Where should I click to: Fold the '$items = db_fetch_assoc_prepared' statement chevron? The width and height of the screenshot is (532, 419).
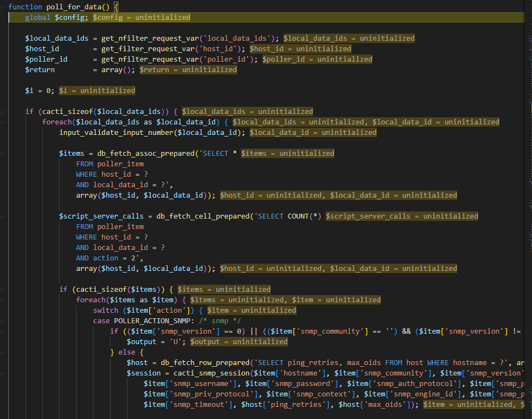point(3,154)
